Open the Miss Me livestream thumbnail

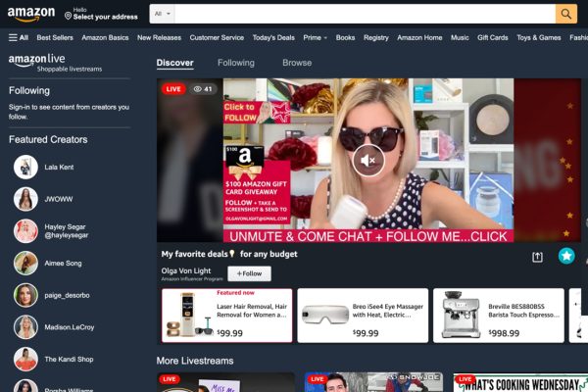(225, 382)
